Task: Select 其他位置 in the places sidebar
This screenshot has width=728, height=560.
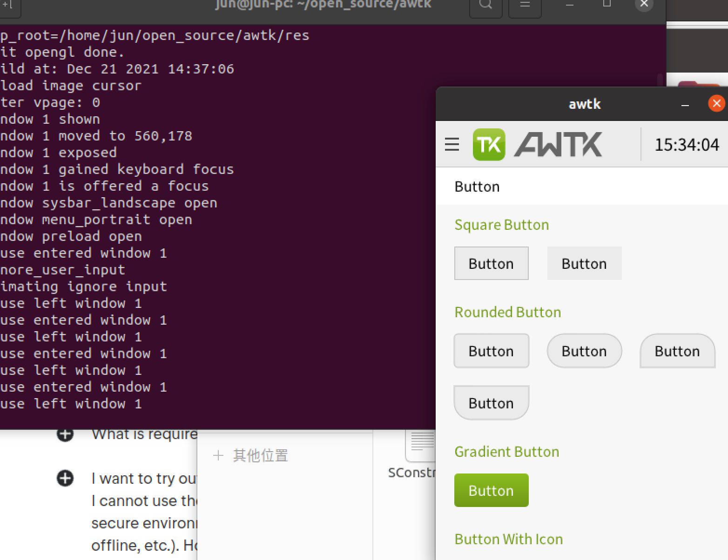Action: click(261, 456)
